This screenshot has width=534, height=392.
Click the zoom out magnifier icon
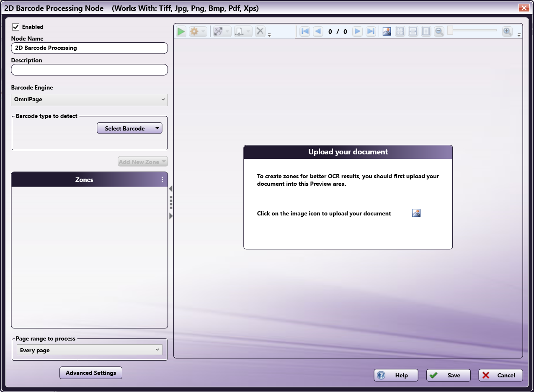pyautogui.click(x=439, y=31)
